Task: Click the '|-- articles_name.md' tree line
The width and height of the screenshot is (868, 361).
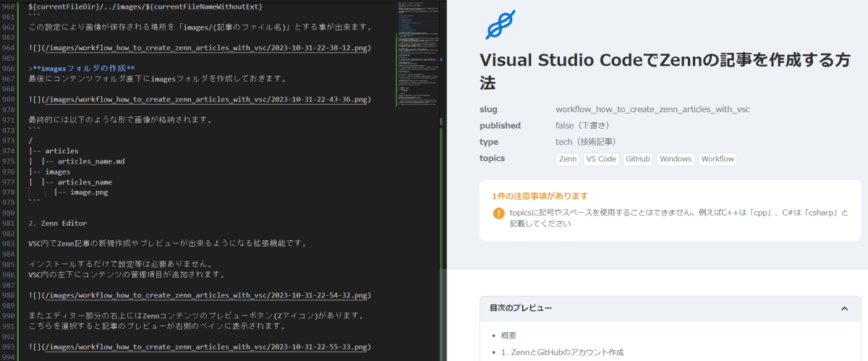Action: tap(77, 161)
